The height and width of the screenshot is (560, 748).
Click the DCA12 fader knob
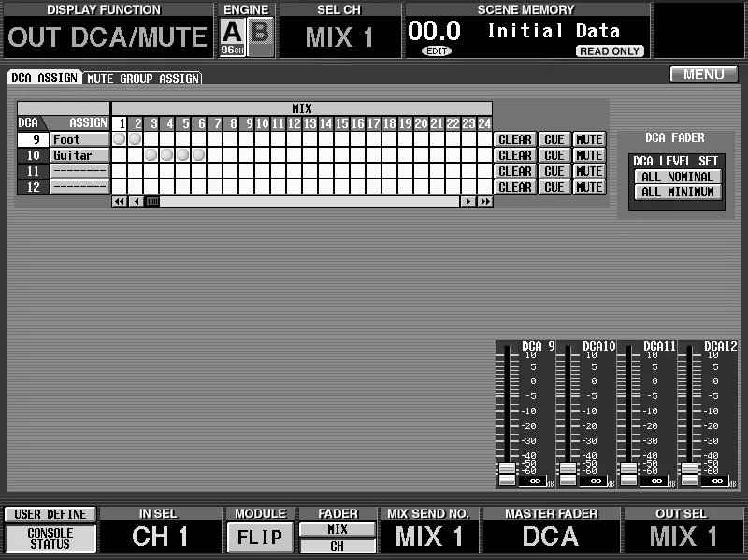[x=689, y=474]
